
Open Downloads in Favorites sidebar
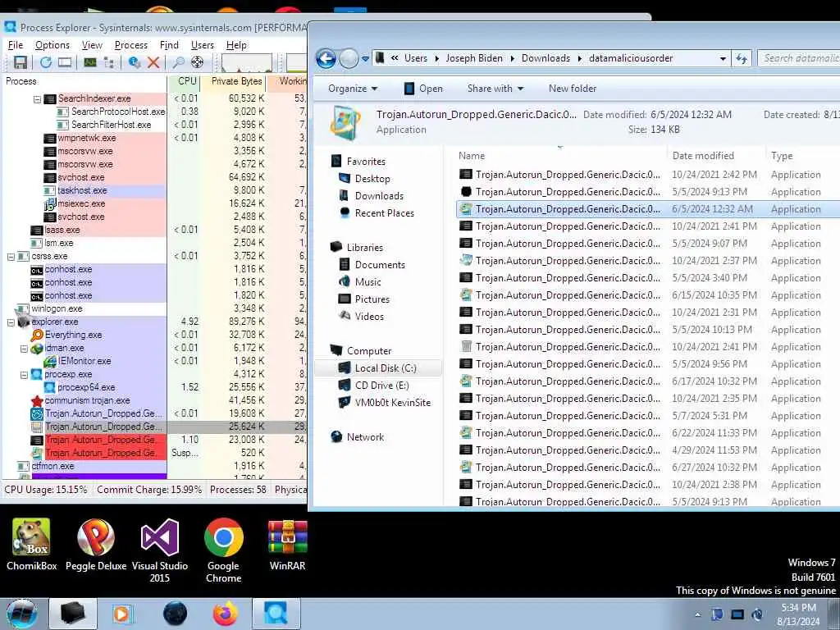tap(379, 196)
